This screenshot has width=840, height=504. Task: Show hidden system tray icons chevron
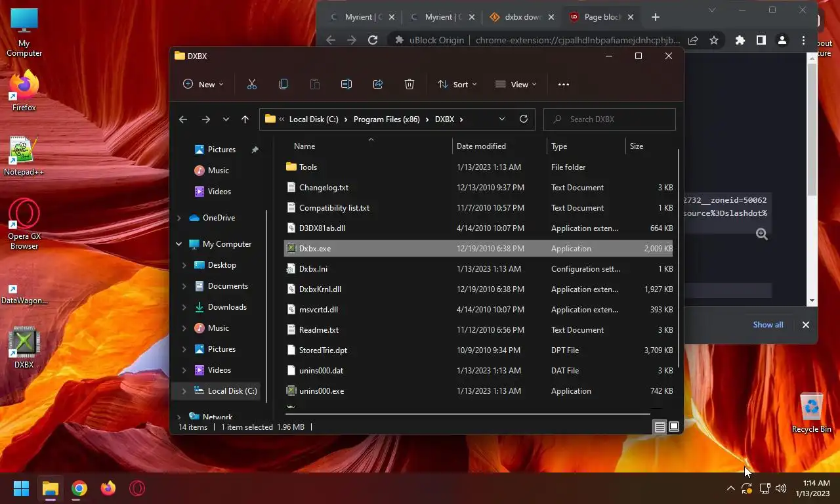(730, 488)
